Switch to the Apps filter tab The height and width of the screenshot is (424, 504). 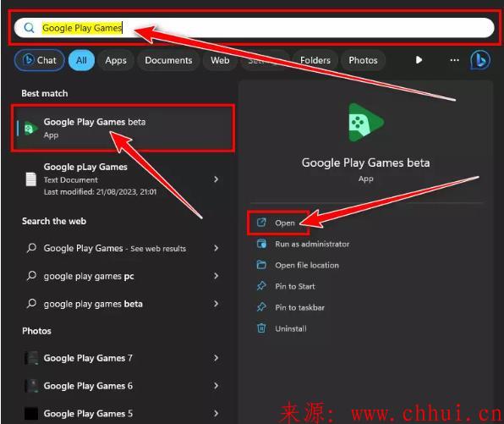click(116, 60)
